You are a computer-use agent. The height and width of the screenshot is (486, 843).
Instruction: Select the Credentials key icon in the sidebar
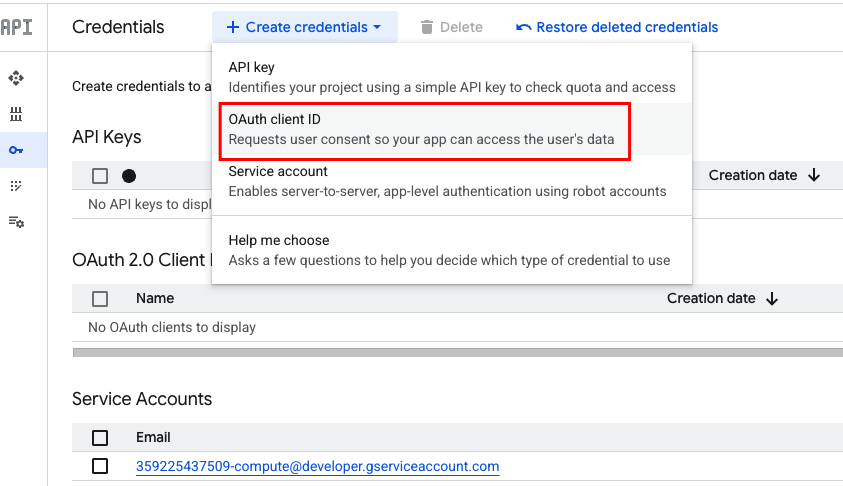click(16, 150)
